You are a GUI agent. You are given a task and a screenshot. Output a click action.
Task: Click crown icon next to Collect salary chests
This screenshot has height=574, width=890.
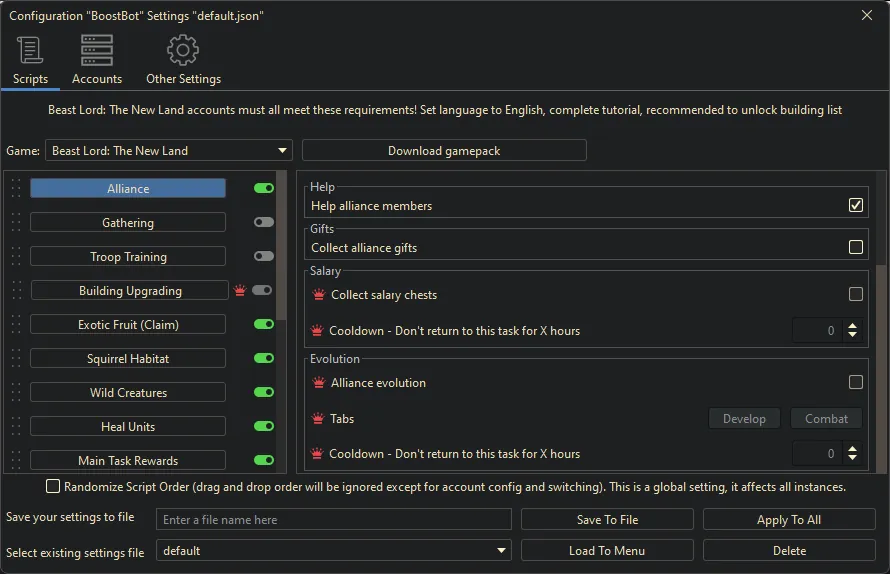(x=319, y=295)
